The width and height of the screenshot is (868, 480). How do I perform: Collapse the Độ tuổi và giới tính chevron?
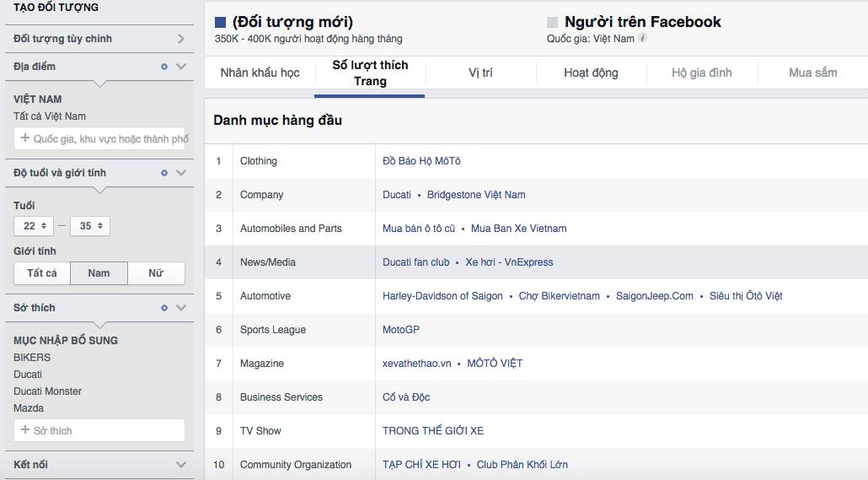click(x=181, y=173)
